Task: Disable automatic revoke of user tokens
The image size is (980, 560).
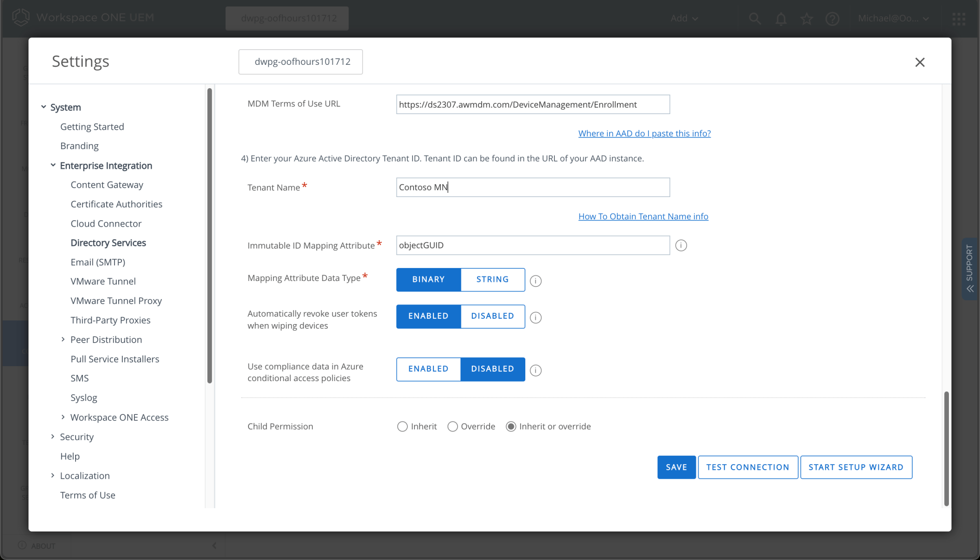Action: click(492, 316)
